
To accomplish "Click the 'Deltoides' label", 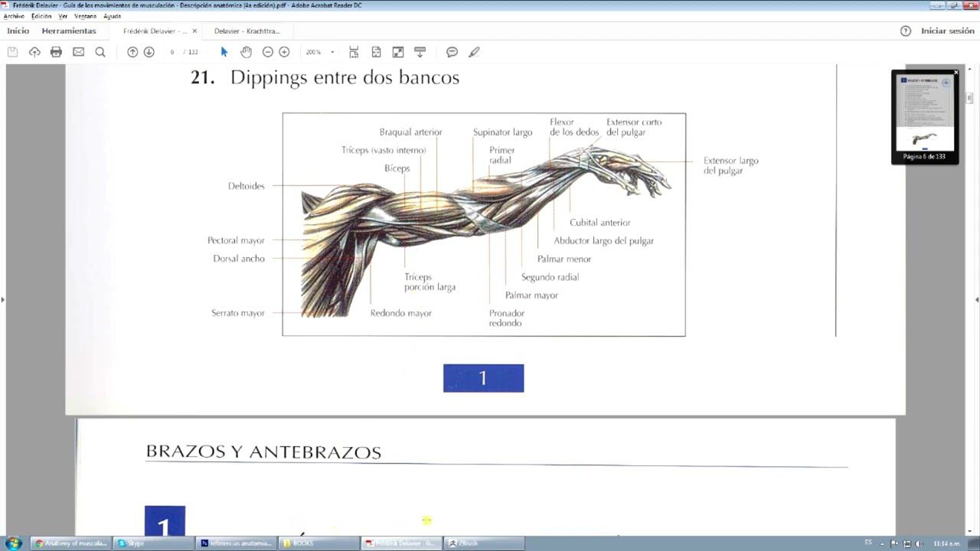I will click(x=247, y=186).
